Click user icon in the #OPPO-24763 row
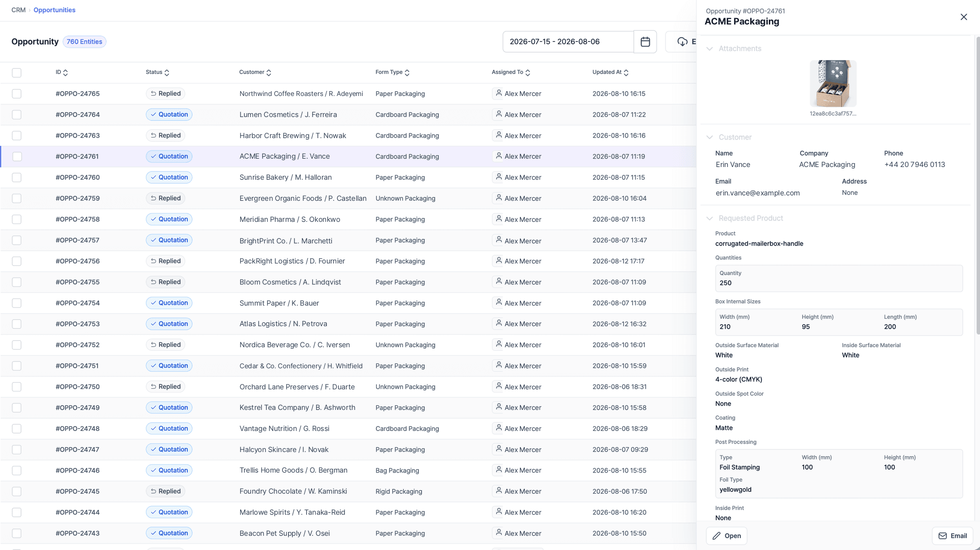This screenshot has width=980, height=550. coord(498,135)
